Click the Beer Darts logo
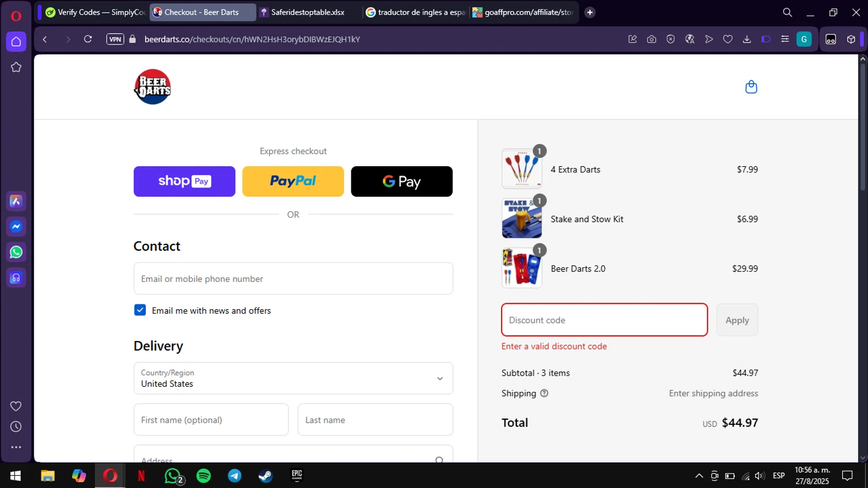 (152, 87)
